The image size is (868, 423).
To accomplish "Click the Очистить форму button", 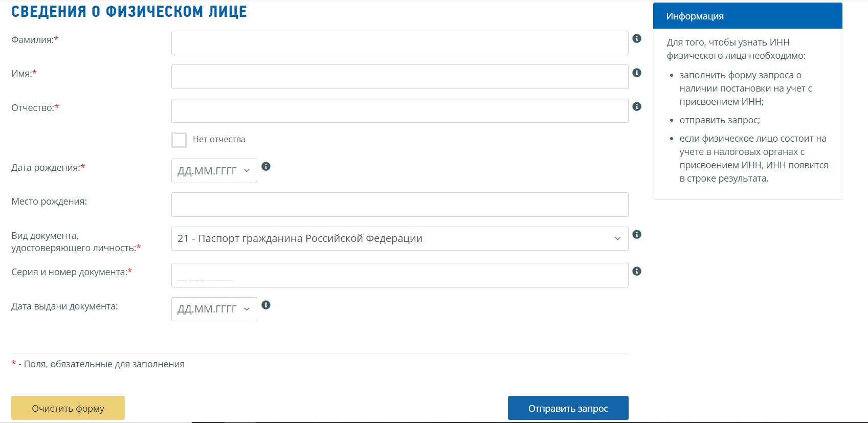I will 68,408.
